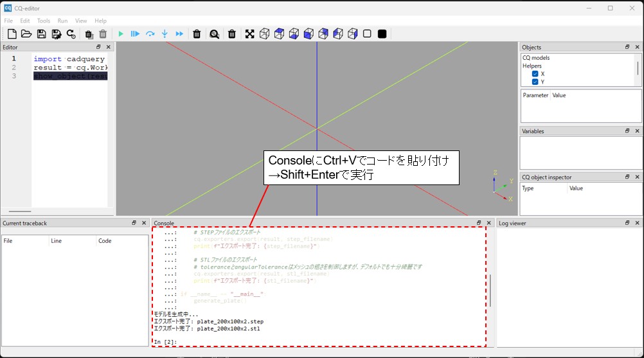Screen dimensions: 644x358
Task: Click the Fit view icon
Action: (249, 34)
